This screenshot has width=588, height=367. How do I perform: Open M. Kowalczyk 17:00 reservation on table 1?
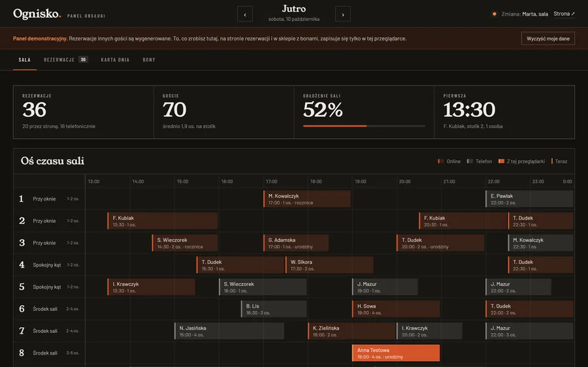tap(307, 199)
